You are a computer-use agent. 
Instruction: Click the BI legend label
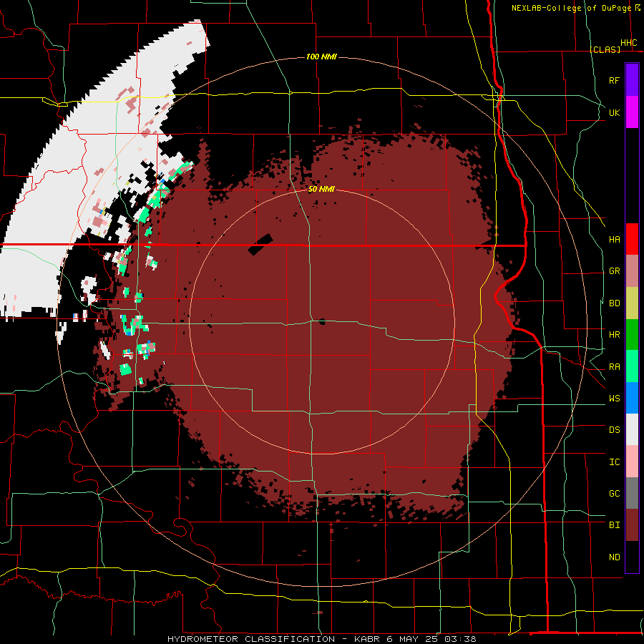point(614,525)
